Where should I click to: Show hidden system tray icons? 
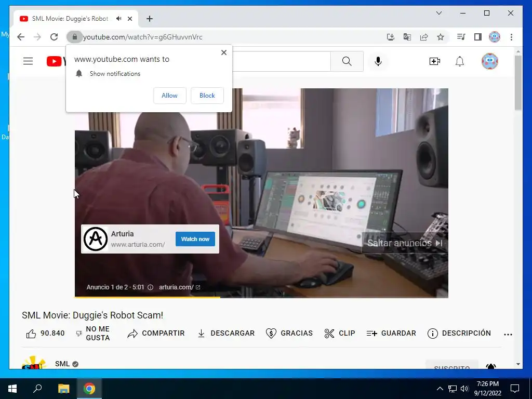[x=440, y=389]
